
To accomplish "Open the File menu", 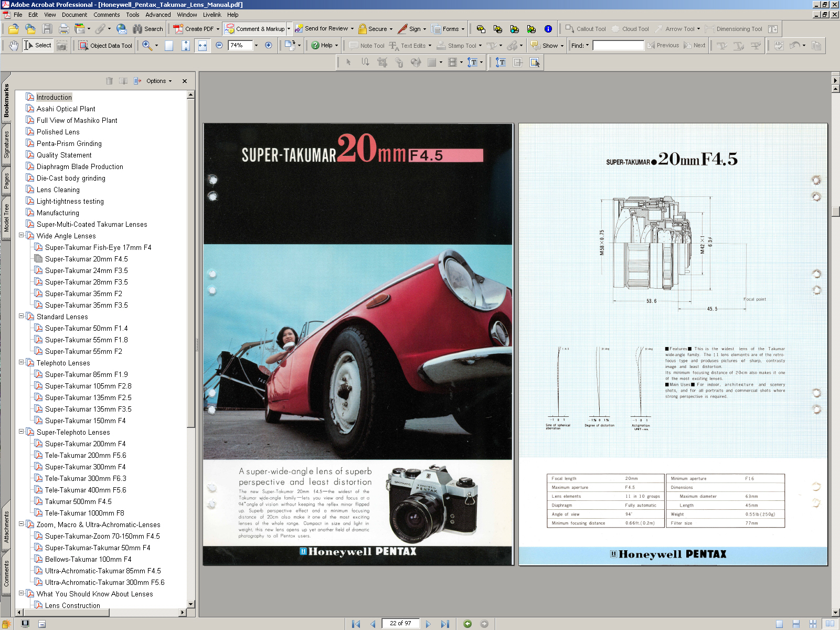I will [x=18, y=15].
